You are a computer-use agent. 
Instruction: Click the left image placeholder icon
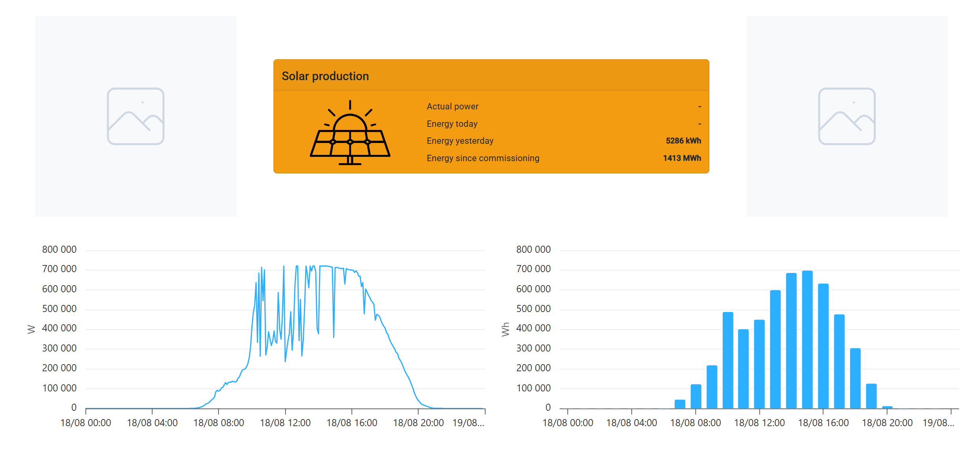136,116
